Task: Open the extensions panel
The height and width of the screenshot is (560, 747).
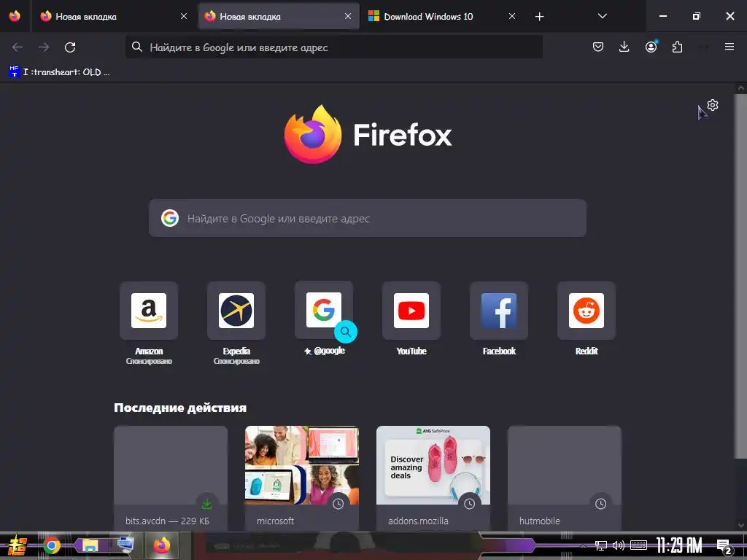Action: 677,47
